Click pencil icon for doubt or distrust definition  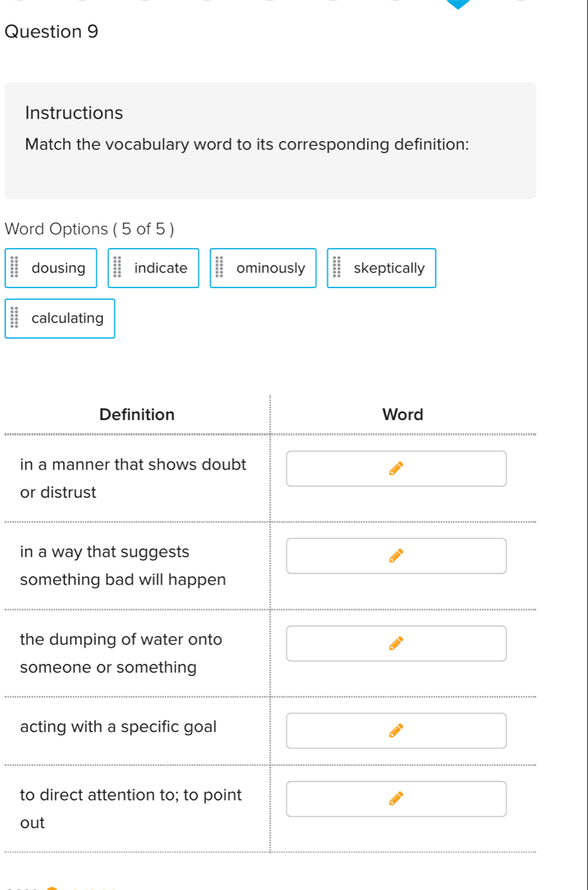click(396, 469)
